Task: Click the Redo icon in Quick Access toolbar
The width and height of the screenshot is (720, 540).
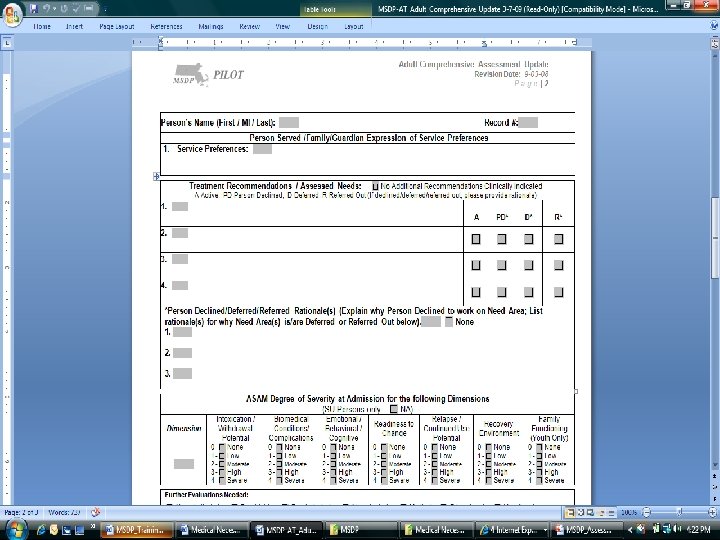Action: coord(64,8)
